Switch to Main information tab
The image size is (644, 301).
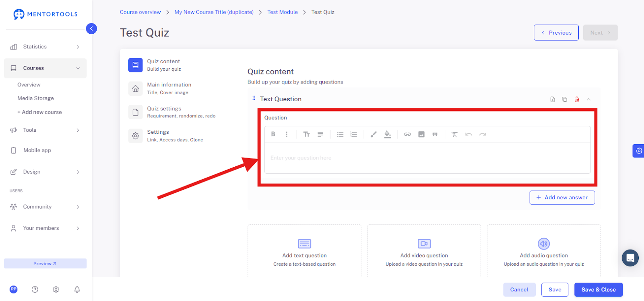(175, 88)
